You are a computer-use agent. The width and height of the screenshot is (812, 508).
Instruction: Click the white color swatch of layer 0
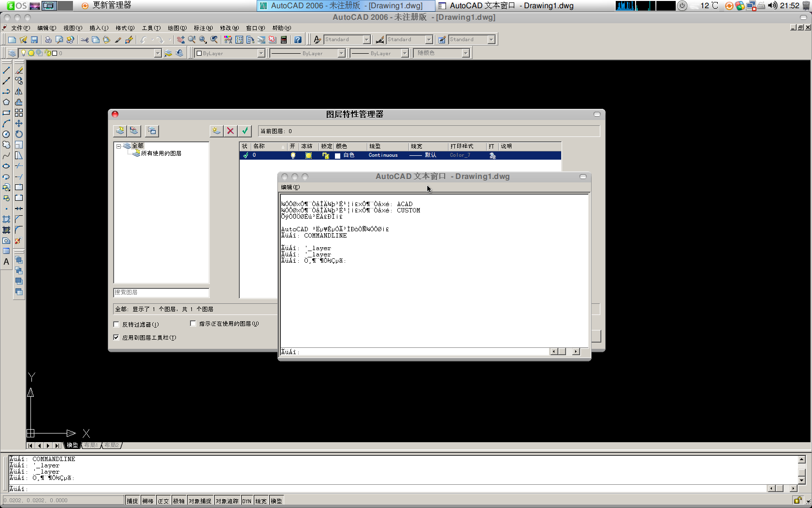(x=337, y=156)
